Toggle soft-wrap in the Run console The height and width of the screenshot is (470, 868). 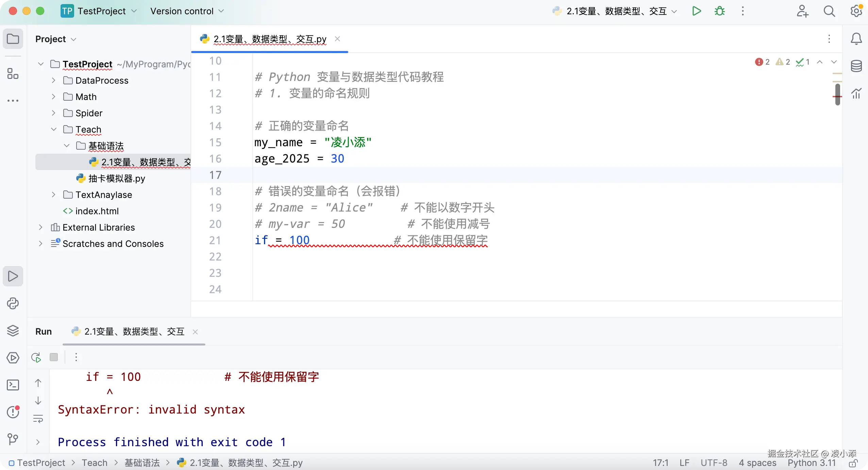point(38,419)
